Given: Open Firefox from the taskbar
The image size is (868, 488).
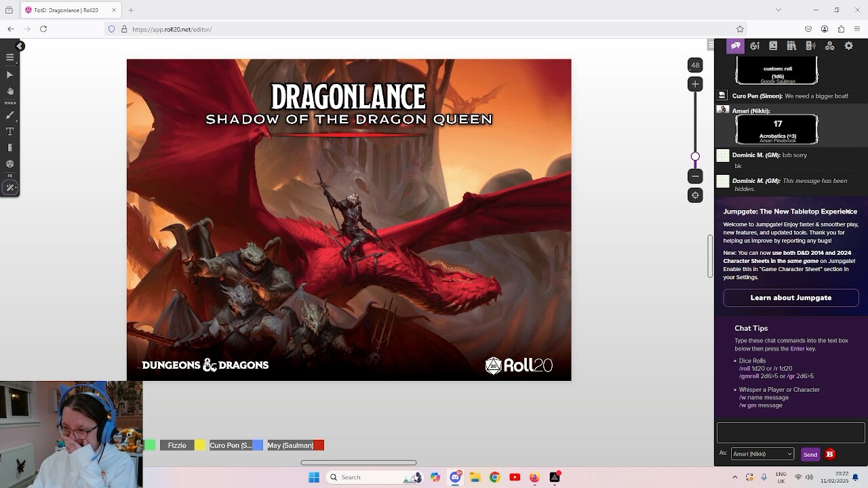Looking at the screenshot, I should point(534,477).
